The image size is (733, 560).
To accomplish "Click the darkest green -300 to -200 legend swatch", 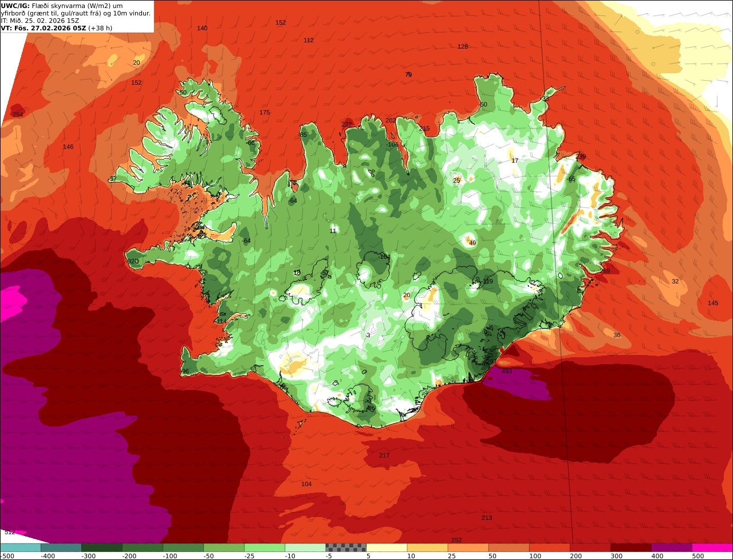I will [x=101, y=547].
